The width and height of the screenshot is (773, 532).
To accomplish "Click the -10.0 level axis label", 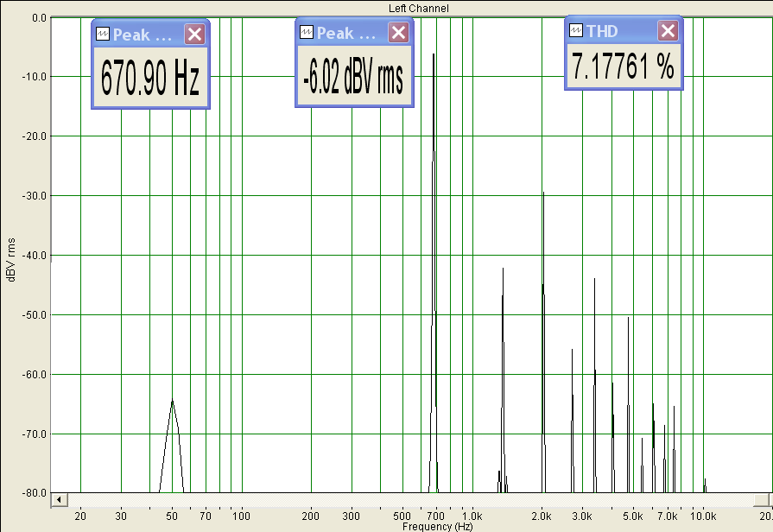I will click(x=34, y=77).
